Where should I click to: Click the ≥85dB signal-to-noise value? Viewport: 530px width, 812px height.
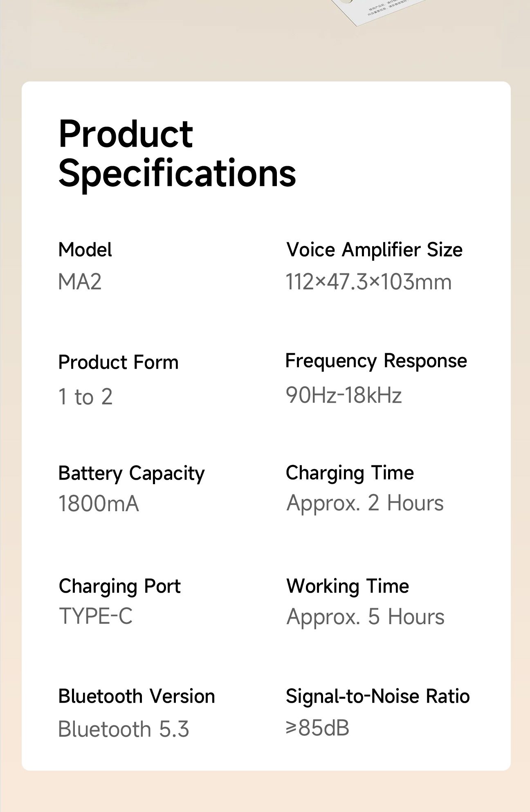[318, 728]
